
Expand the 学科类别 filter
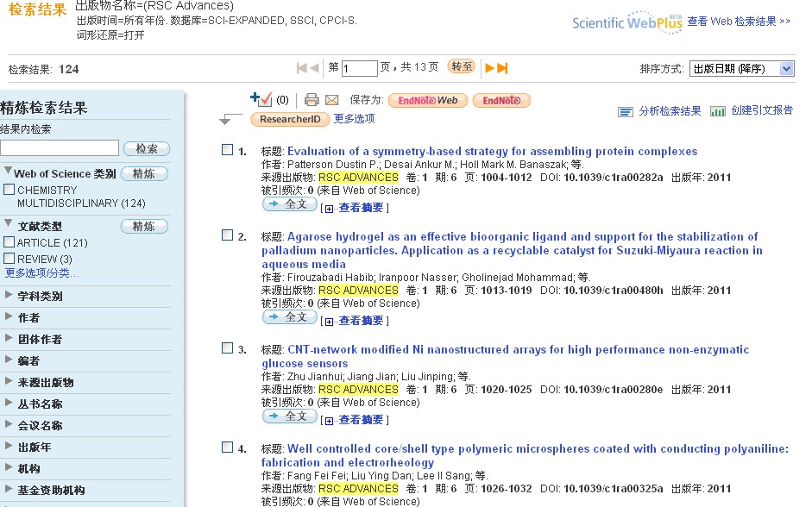[x=9, y=294]
